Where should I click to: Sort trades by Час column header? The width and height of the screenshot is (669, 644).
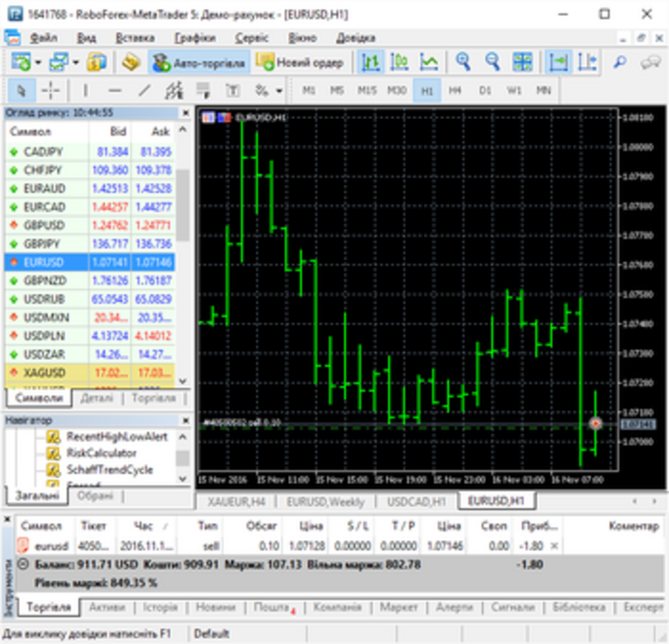pyautogui.click(x=143, y=526)
